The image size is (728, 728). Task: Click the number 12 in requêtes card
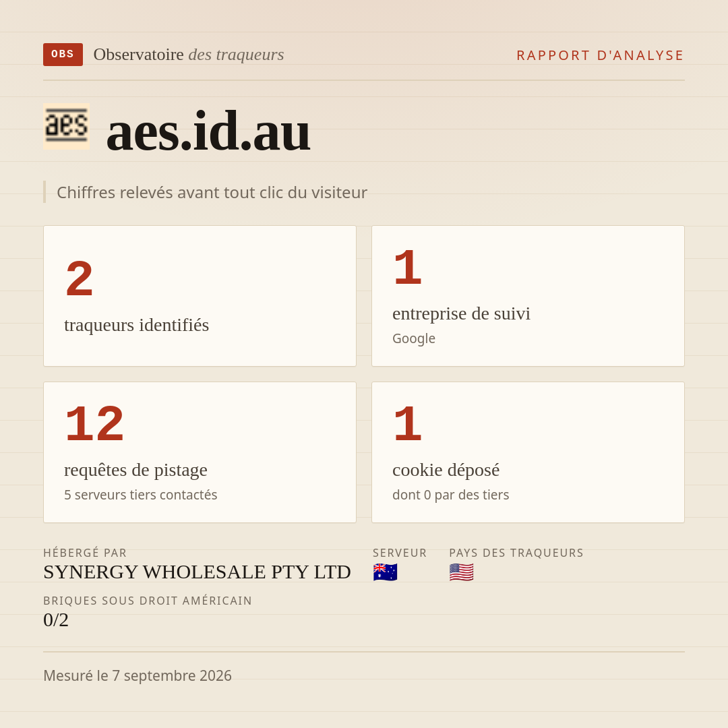[x=94, y=424]
